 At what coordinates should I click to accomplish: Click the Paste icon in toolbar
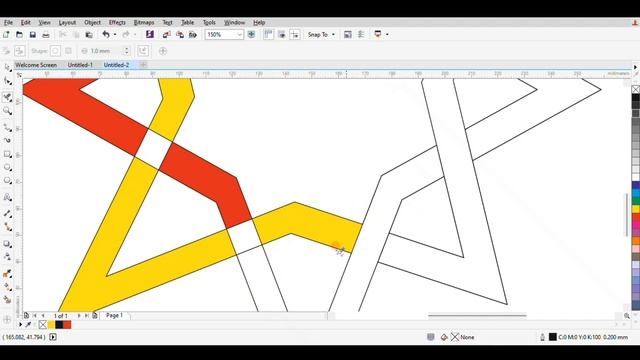click(89, 35)
